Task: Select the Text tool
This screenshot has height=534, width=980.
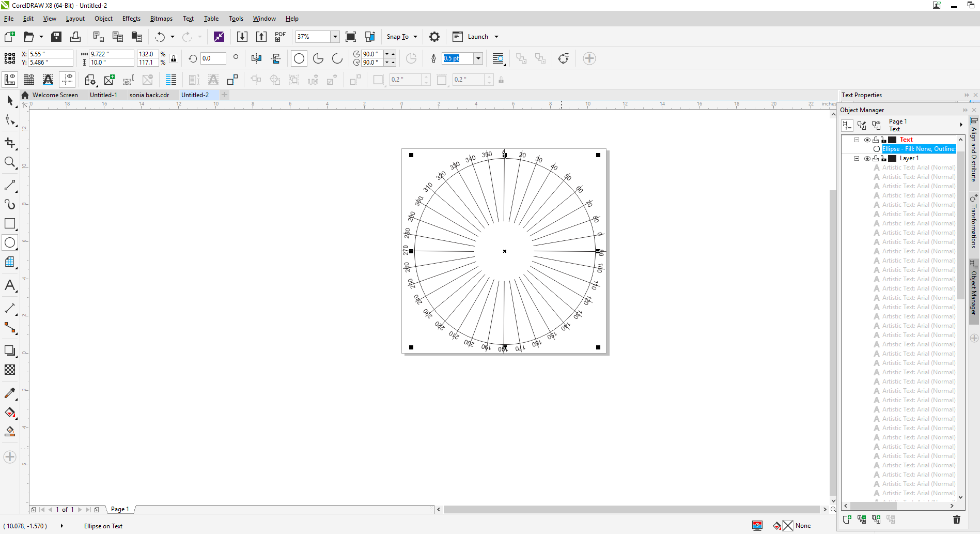Action: [x=10, y=285]
